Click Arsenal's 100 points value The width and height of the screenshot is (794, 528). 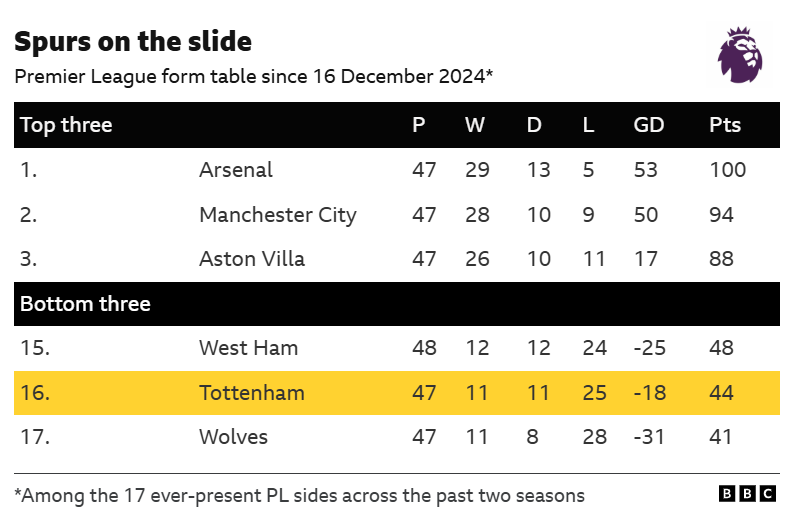(x=727, y=170)
